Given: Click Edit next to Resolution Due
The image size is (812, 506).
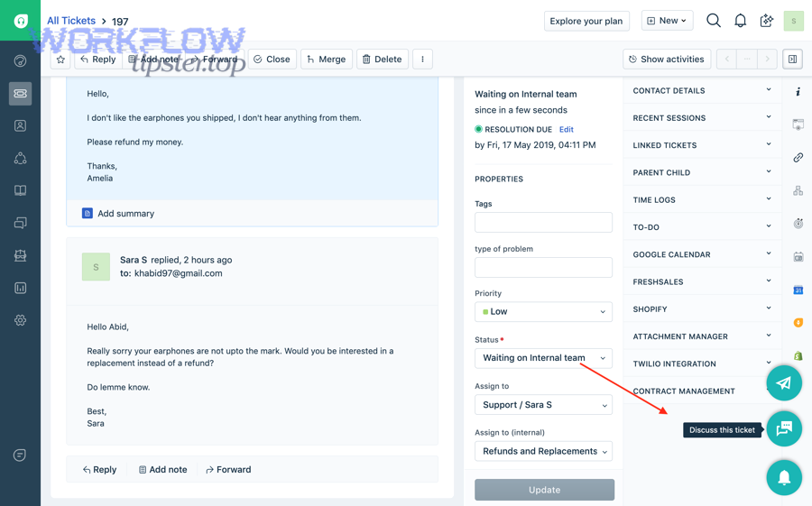Looking at the screenshot, I should (x=566, y=130).
